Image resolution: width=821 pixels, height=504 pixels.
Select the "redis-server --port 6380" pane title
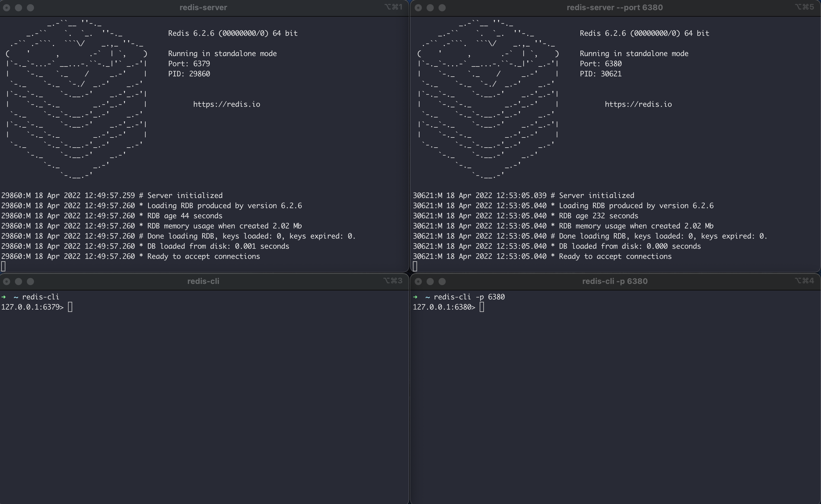point(615,7)
